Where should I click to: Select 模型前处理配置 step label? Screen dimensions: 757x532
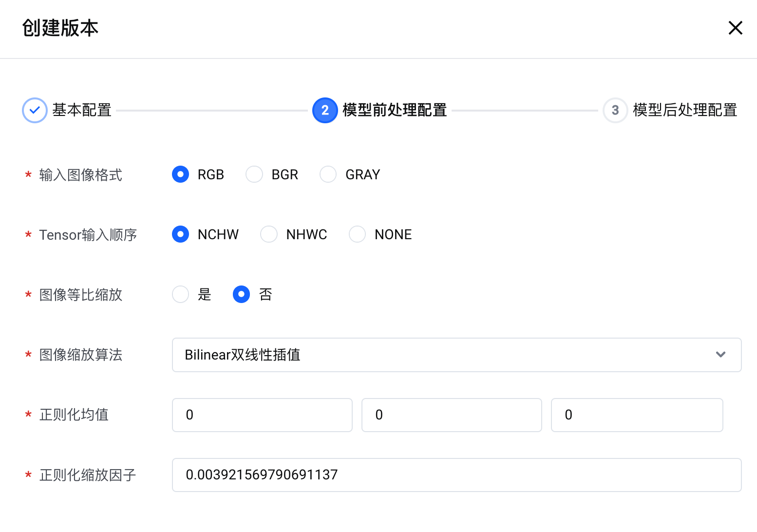(x=395, y=110)
